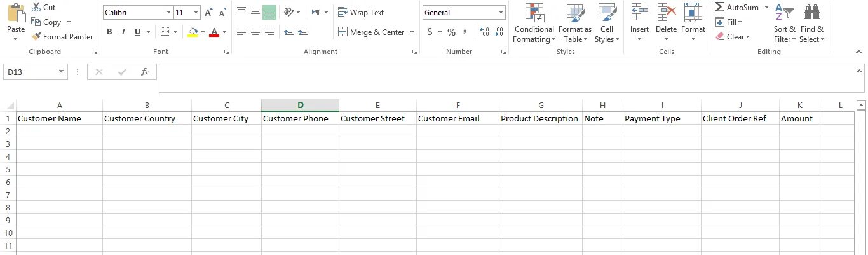Image resolution: width=868 pixels, height=255 pixels.
Task: Click the AutoSum sigma icon
Action: click(720, 7)
